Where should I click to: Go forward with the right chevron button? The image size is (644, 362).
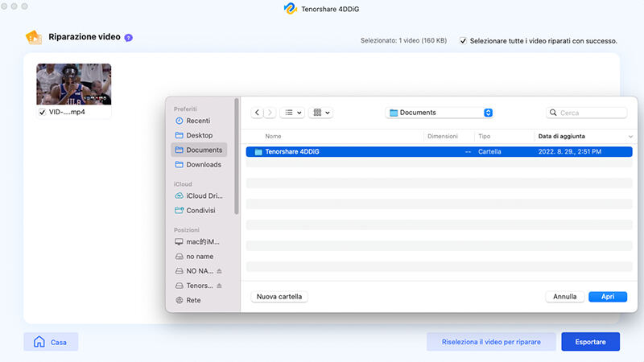pyautogui.click(x=270, y=113)
